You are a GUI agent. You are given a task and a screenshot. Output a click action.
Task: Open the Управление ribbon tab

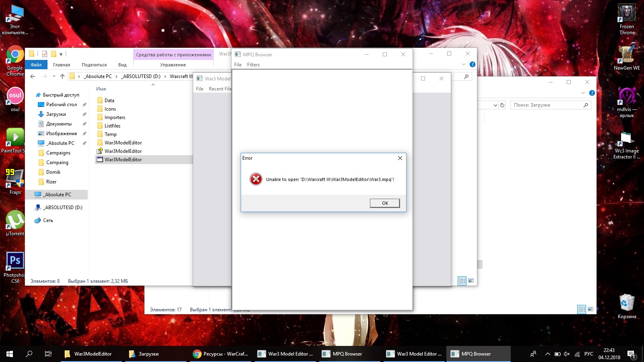point(173,65)
